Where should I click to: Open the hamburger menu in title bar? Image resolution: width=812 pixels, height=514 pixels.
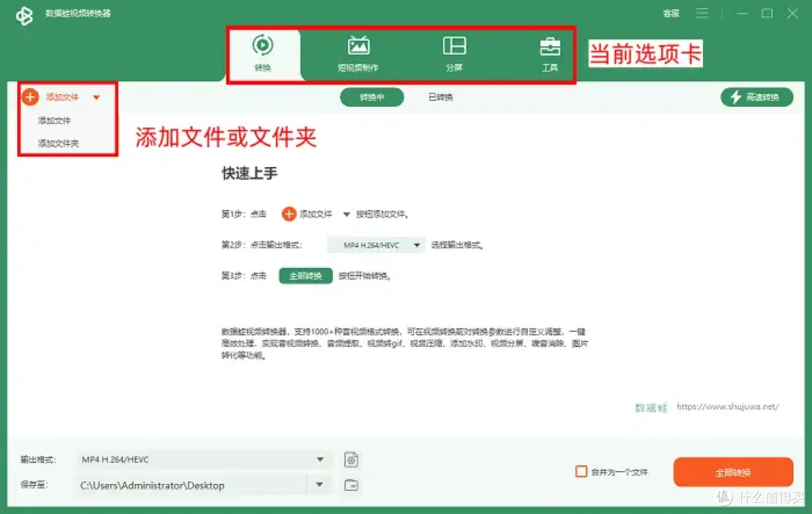point(702,13)
